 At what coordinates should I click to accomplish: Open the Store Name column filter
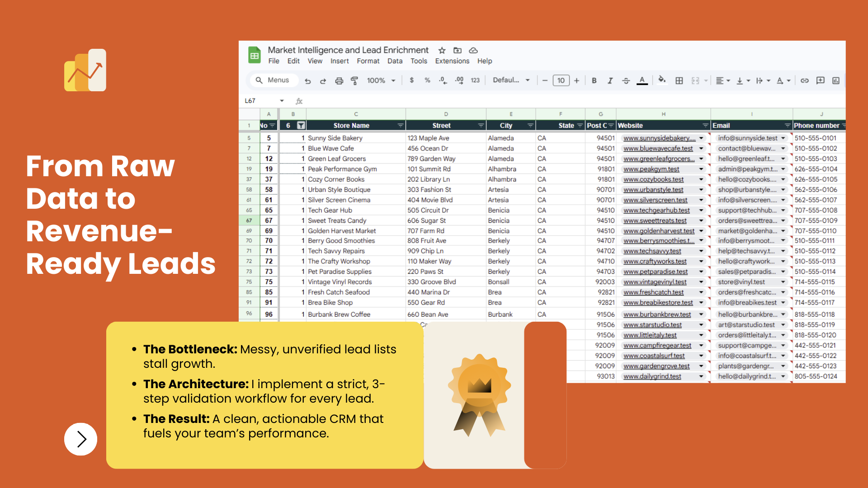pos(400,126)
